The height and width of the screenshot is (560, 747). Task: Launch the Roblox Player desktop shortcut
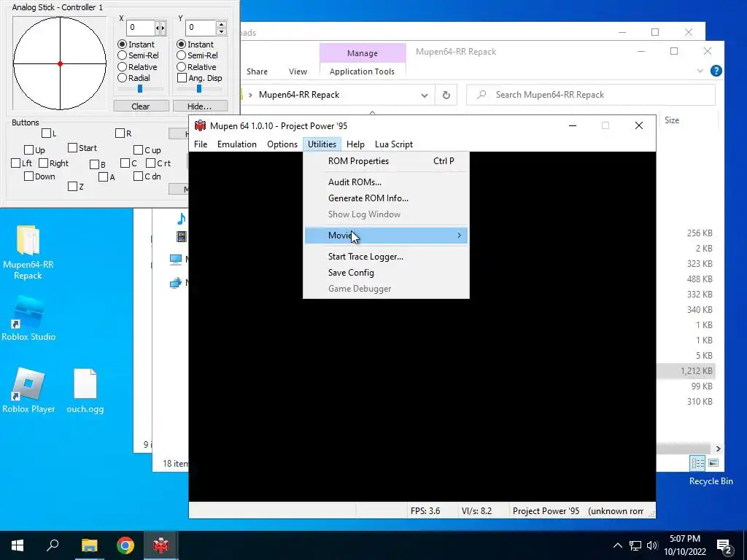pos(28,391)
